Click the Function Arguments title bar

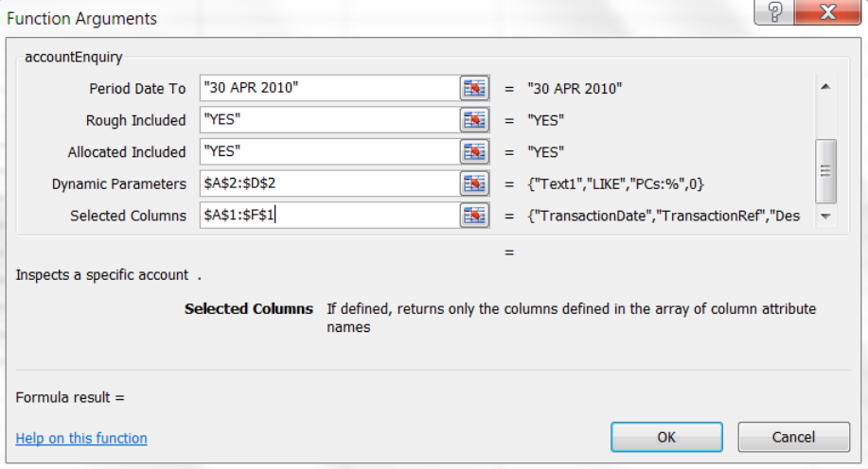pos(379,18)
